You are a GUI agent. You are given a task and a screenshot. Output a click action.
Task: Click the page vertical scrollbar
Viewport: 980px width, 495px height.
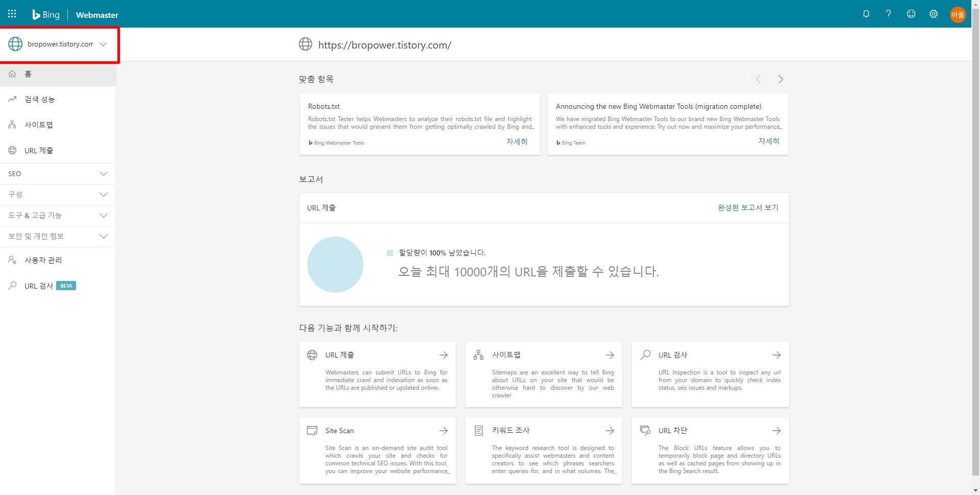pos(975,243)
